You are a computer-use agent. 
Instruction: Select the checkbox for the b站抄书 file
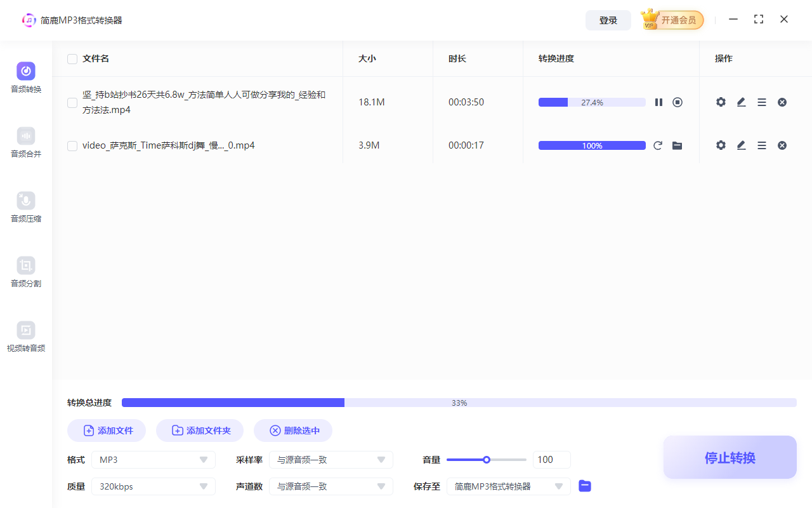coord(72,102)
